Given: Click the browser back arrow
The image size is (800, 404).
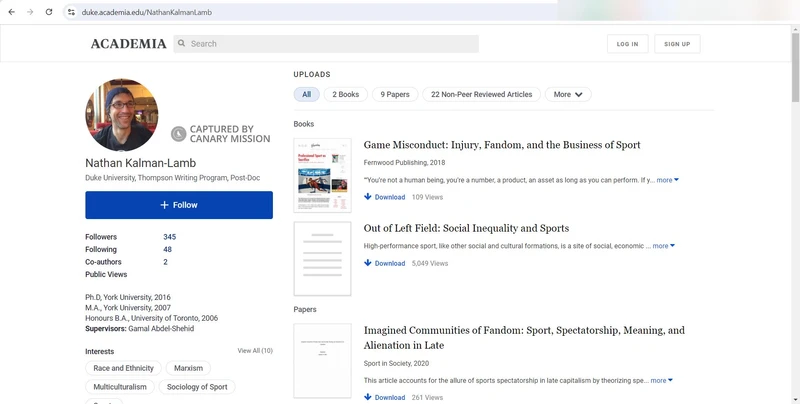Looking at the screenshot, I should (11, 12).
